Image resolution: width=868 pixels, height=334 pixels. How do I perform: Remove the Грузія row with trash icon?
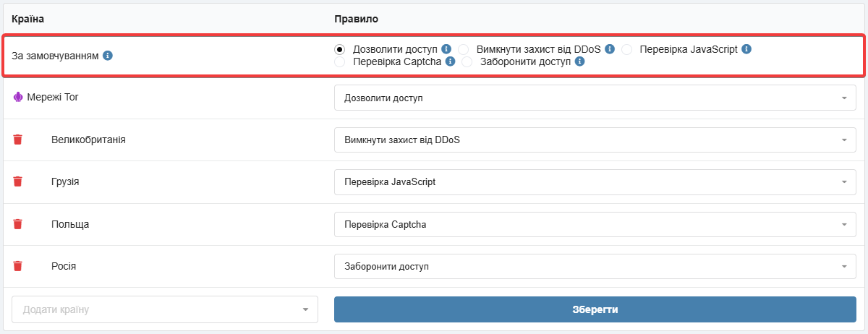click(18, 181)
